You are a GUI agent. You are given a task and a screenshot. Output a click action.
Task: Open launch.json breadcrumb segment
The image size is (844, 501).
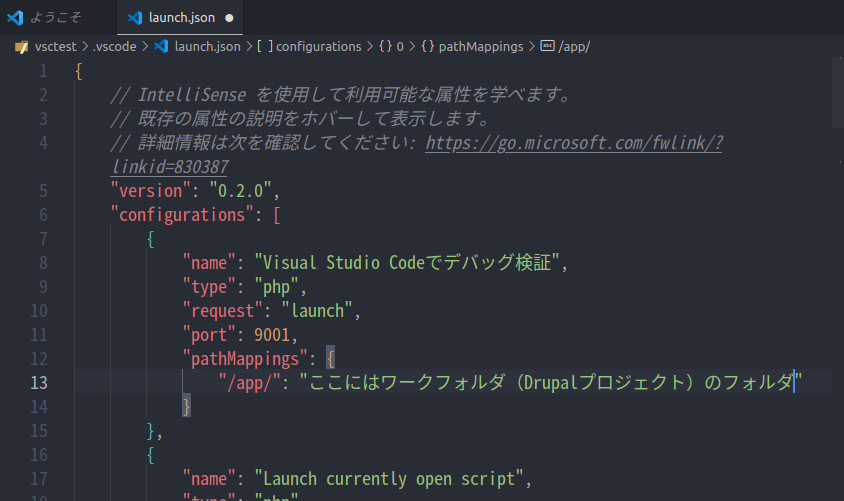207,47
